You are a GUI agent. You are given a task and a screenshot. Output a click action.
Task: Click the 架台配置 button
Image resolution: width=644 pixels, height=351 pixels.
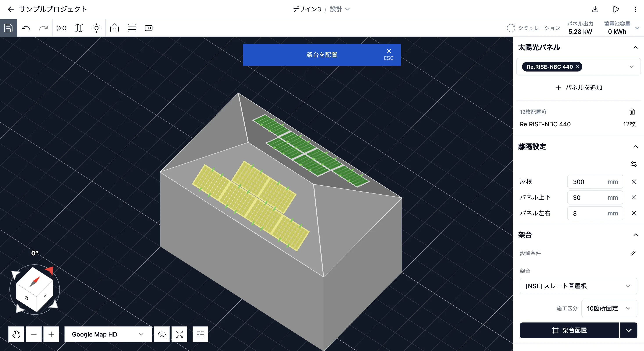(x=569, y=331)
